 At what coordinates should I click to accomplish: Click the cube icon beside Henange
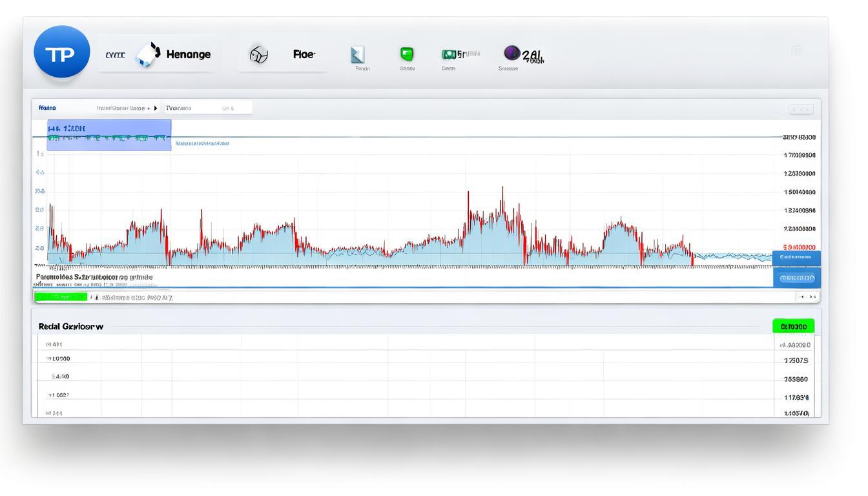point(149,55)
